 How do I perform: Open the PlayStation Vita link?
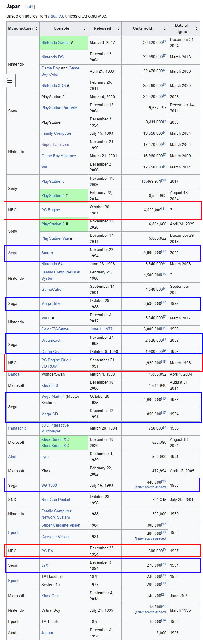point(55,238)
